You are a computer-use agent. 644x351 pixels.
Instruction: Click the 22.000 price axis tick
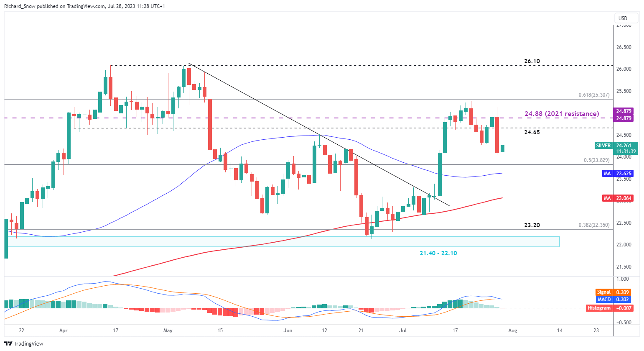(624, 245)
